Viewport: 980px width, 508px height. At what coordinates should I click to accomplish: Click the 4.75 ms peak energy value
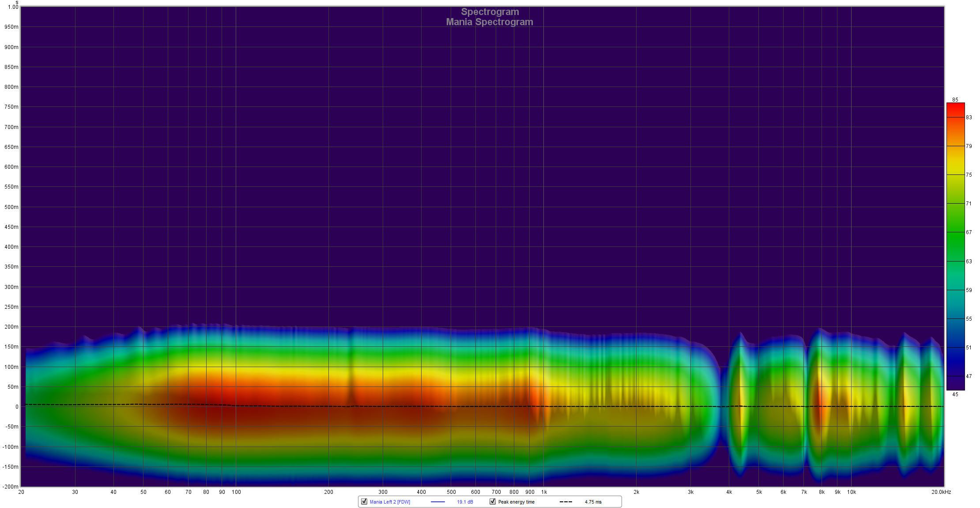pyautogui.click(x=593, y=502)
